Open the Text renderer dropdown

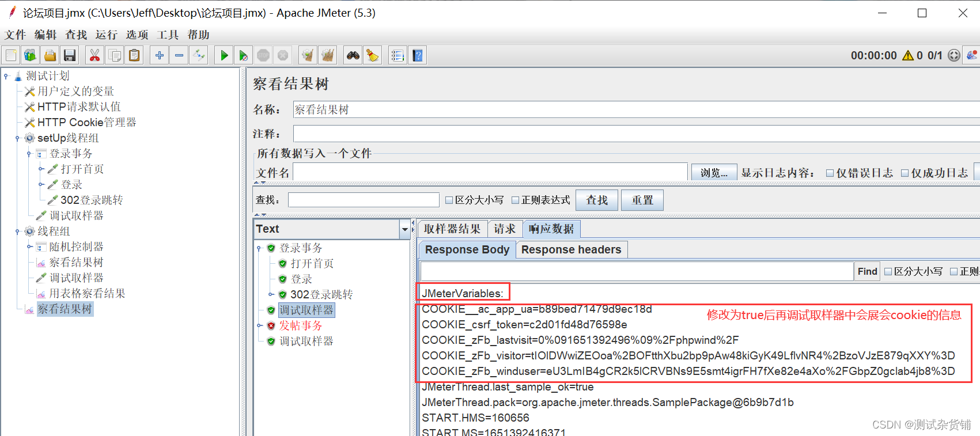(404, 229)
